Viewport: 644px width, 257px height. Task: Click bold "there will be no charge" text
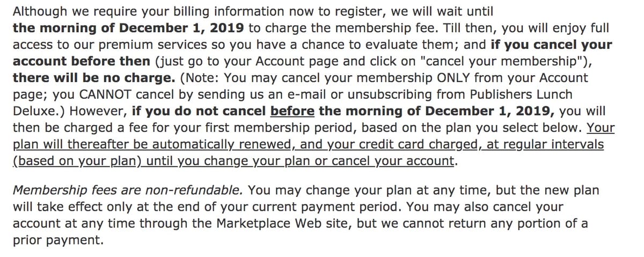point(93,78)
